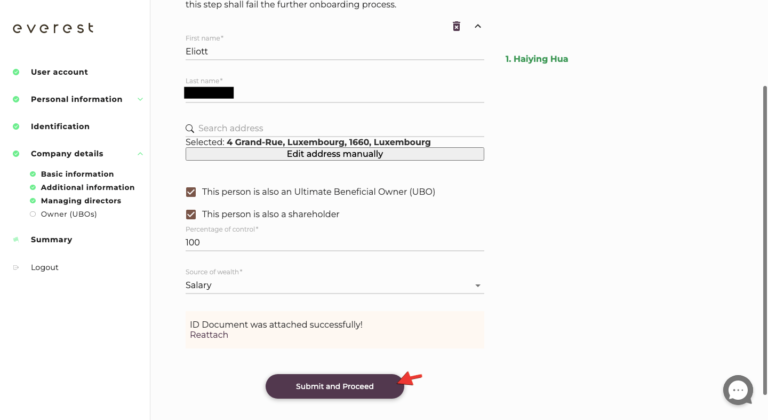768x420 pixels.
Task: Uncheck the Ultimate Beneficial Owner checkbox
Action: click(191, 191)
